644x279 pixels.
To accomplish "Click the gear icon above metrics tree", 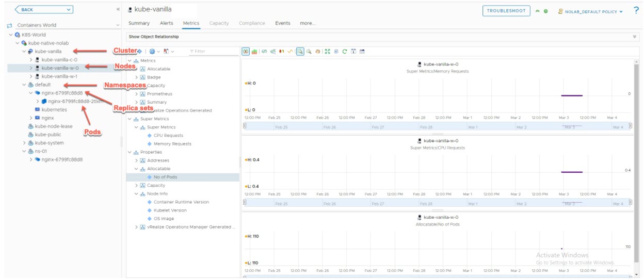I will click(x=152, y=52).
